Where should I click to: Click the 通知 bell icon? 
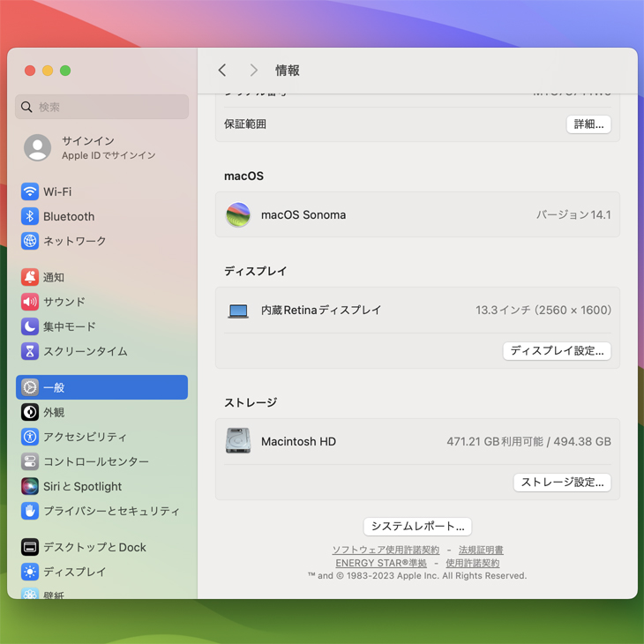30,277
